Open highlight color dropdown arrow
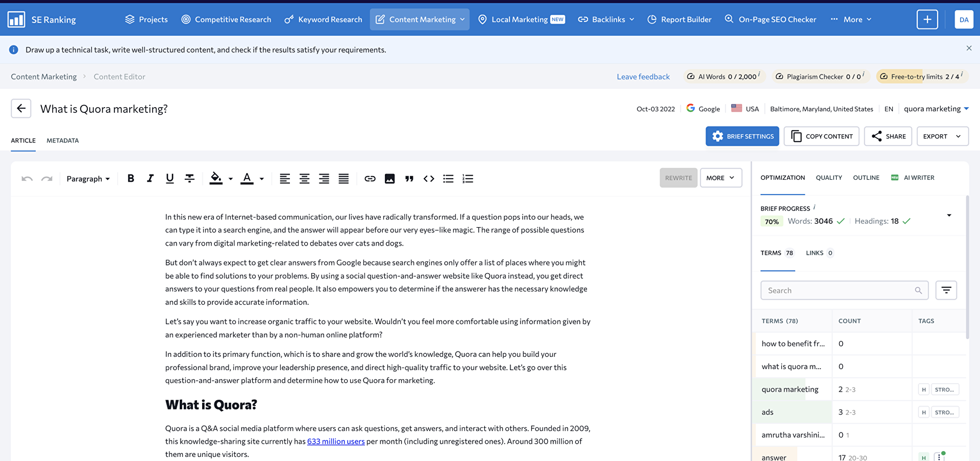The height and width of the screenshot is (461, 980). pos(231,179)
